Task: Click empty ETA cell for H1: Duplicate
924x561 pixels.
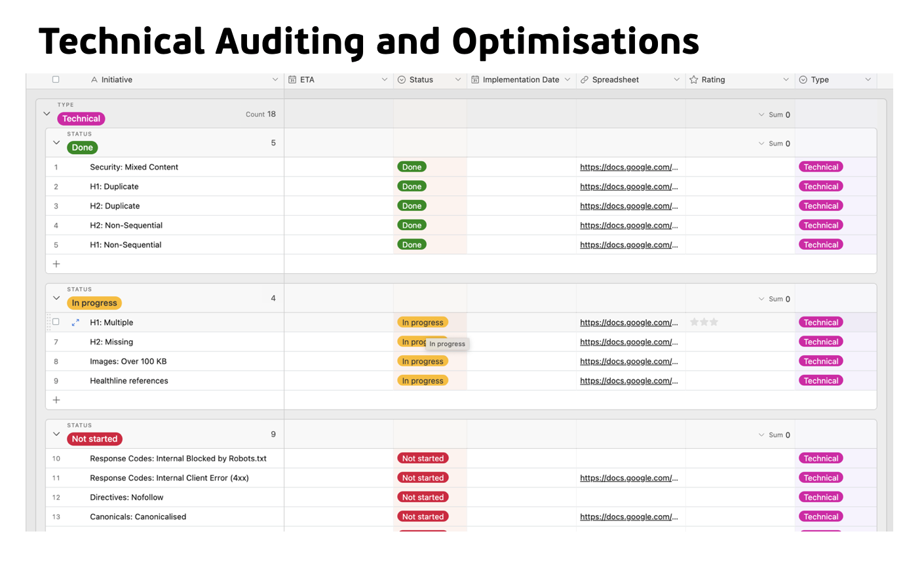Action: 339,187
